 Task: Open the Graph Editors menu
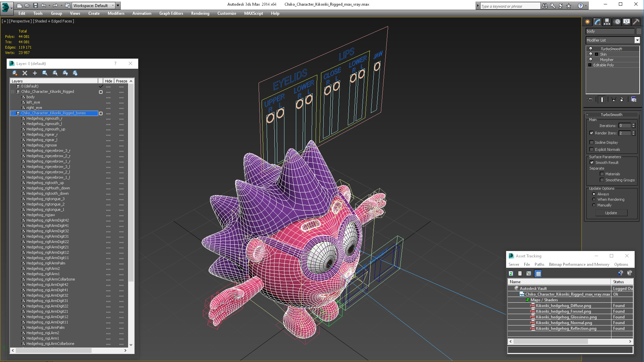point(171,13)
